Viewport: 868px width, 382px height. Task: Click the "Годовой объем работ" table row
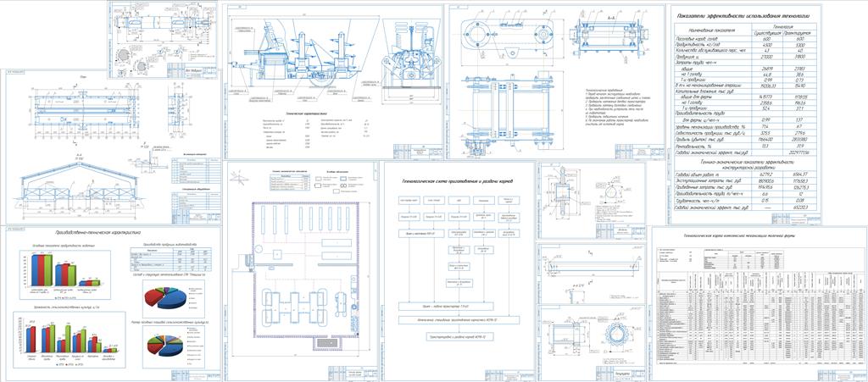tap(745, 173)
